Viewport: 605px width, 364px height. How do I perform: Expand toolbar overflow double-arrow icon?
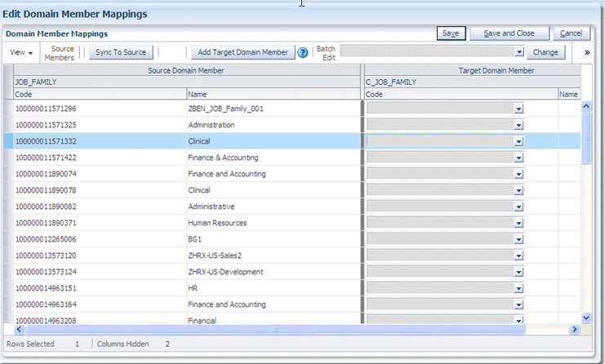pyautogui.click(x=587, y=52)
